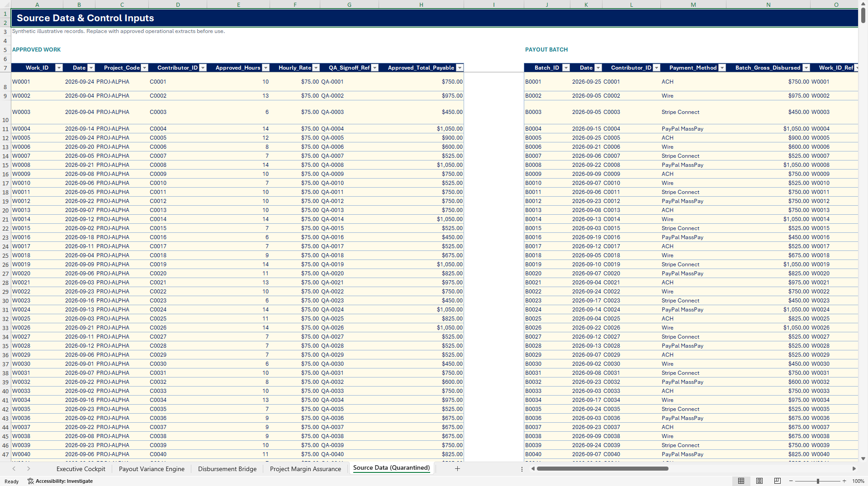
Task: Select column H header
Action: tap(421, 5)
